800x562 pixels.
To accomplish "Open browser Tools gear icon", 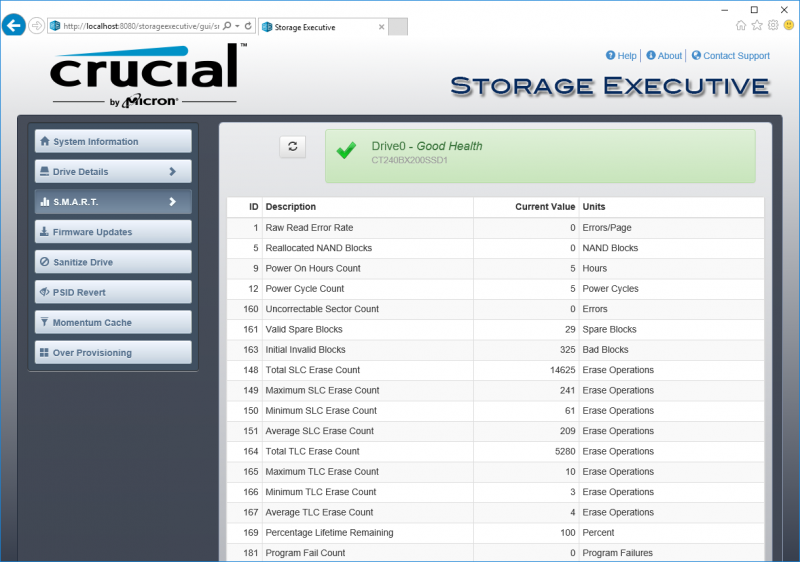I will click(773, 25).
